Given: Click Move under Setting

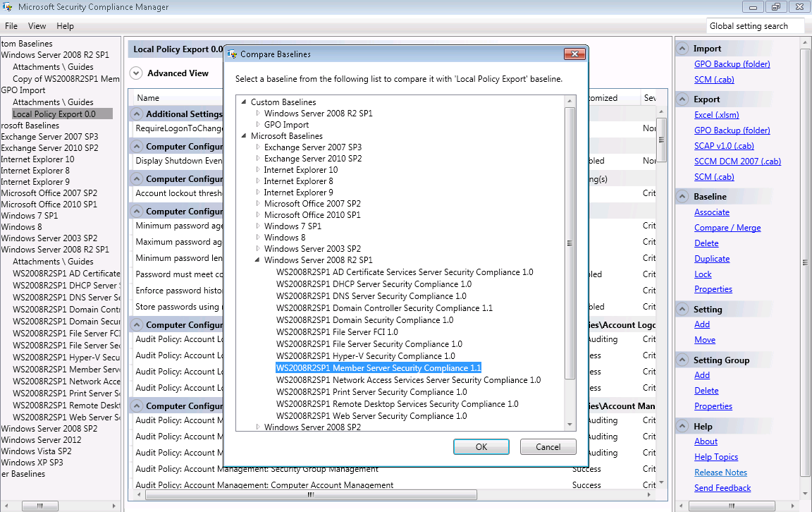Looking at the screenshot, I should (704, 339).
